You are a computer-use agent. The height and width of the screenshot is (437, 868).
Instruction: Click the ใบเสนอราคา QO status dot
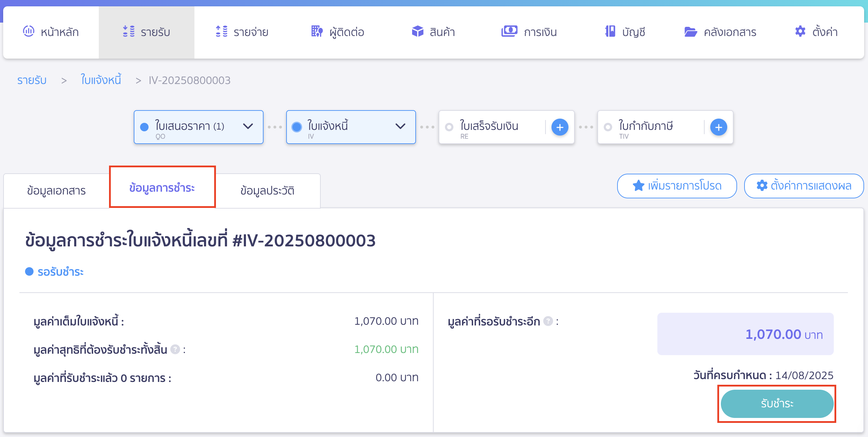(x=144, y=127)
